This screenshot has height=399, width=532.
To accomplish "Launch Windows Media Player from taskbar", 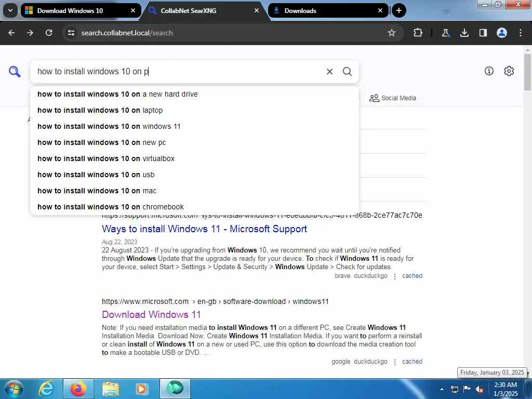I will [141, 389].
